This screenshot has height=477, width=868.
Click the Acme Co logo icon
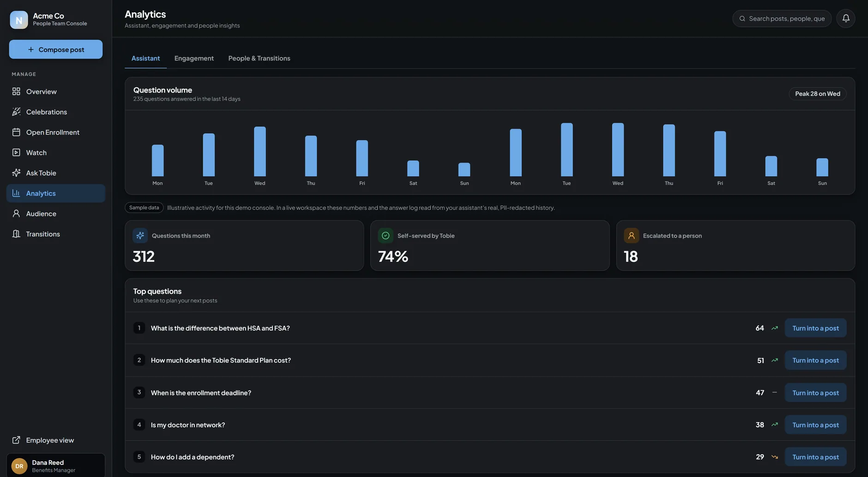coord(19,20)
